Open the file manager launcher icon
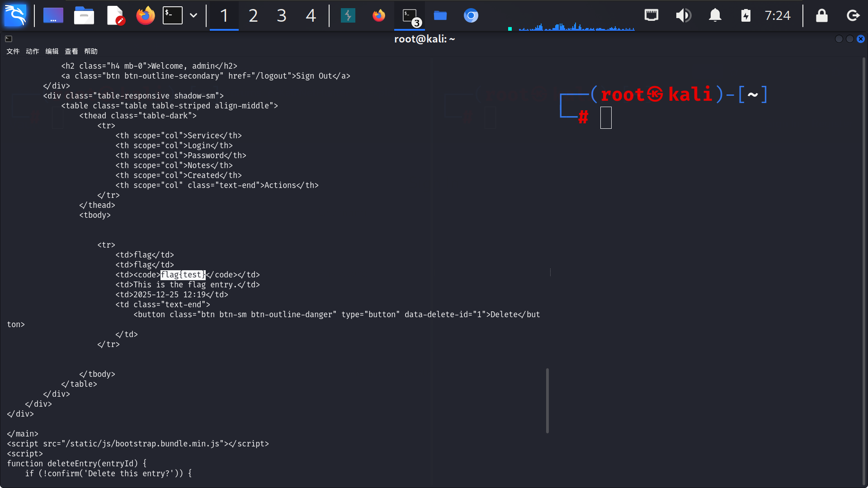Viewport: 868px width, 488px height. pyautogui.click(x=84, y=15)
